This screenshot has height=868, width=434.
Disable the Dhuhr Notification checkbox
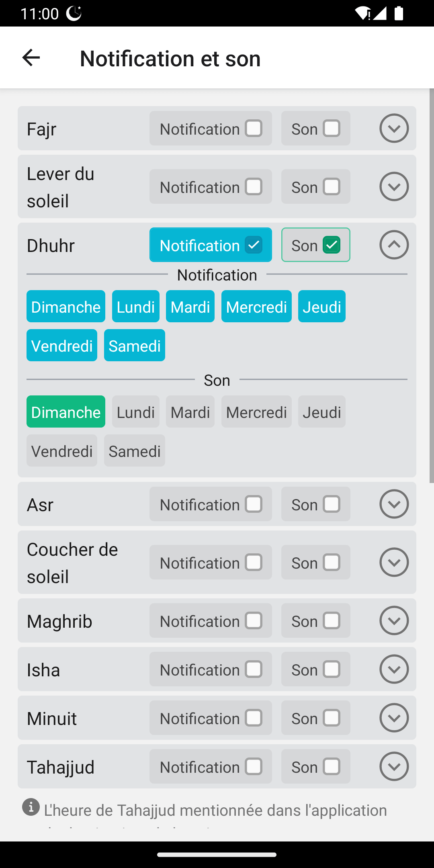(x=254, y=245)
